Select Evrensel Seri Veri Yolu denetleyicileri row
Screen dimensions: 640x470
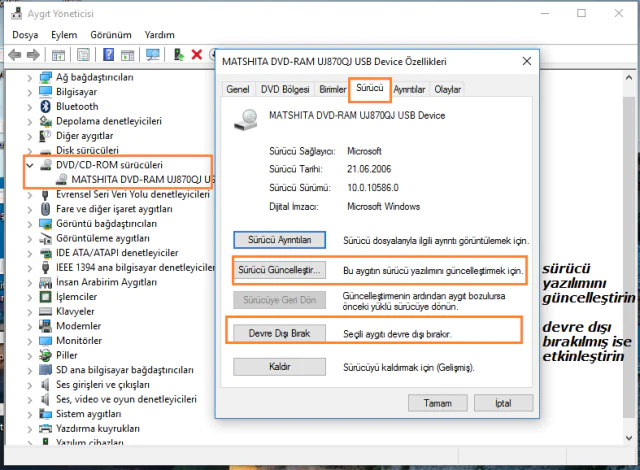coord(133,195)
